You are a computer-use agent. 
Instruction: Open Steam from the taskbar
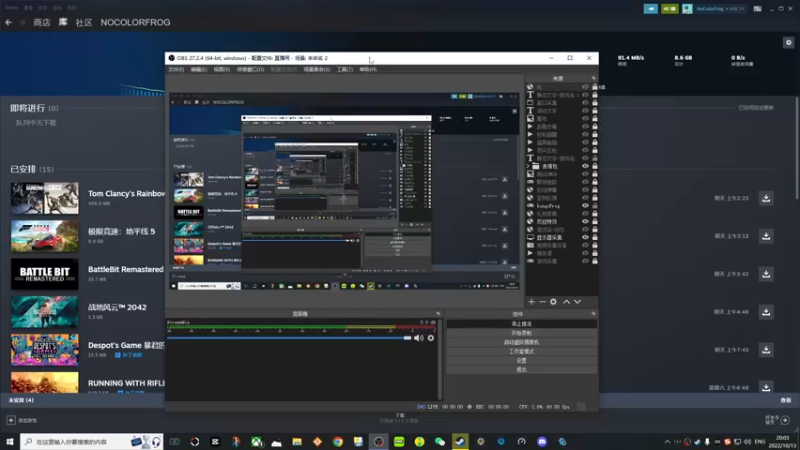(x=460, y=442)
